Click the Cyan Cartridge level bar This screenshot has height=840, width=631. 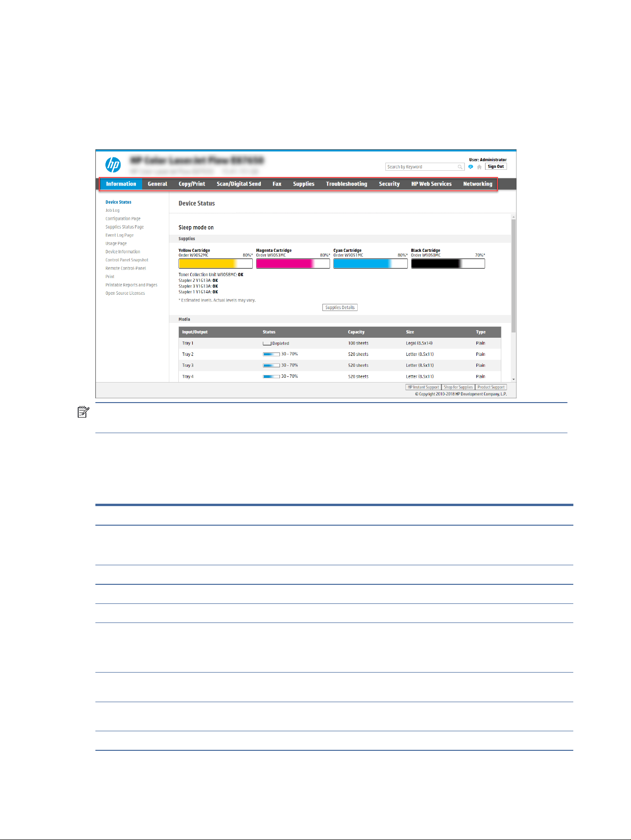371,264
